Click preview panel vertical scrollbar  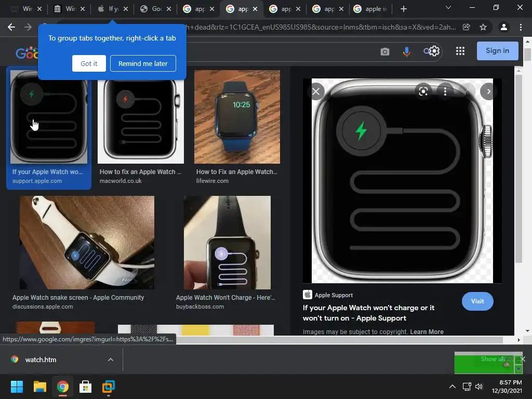518,170
